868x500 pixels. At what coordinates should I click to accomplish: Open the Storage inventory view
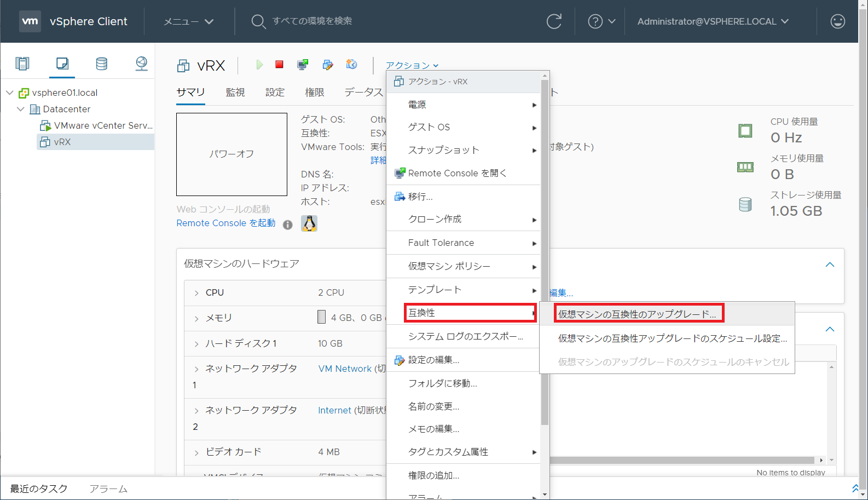click(x=102, y=64)
